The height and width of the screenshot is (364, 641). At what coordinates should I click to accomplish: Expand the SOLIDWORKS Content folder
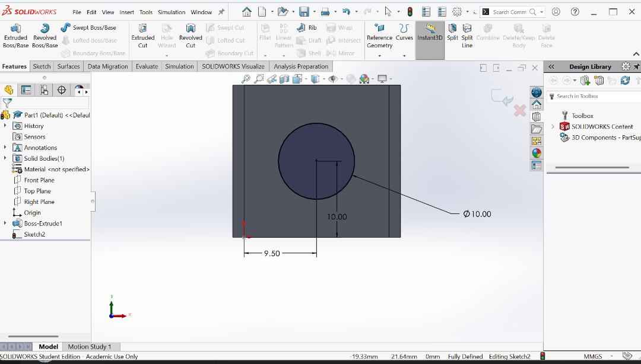click(553, 126)
